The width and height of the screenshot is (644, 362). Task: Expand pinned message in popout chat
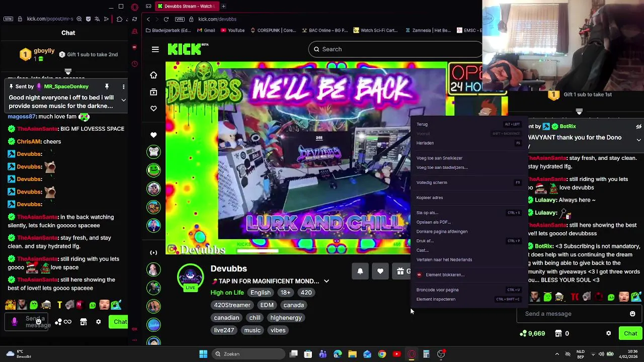pos(123,100)
